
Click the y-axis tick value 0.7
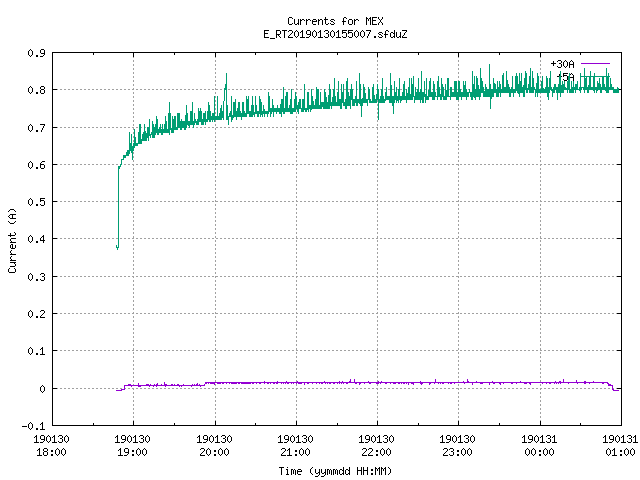pos(36,128)
